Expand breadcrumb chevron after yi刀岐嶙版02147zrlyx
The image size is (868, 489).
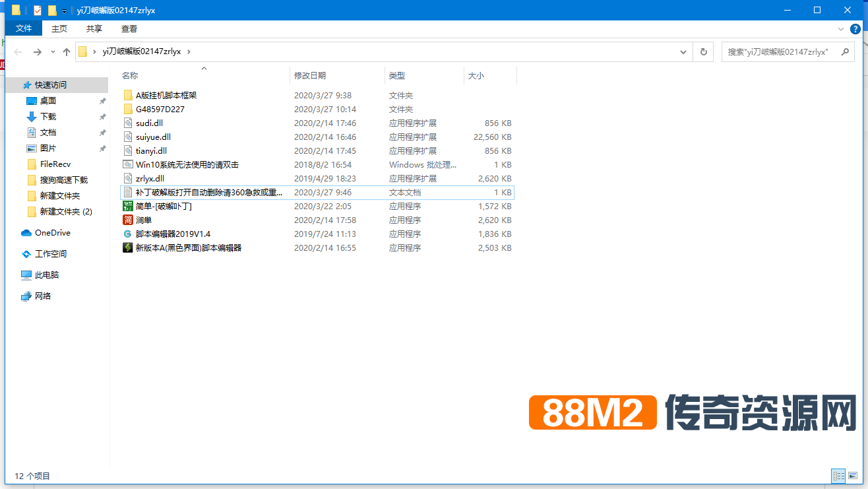[x=189, y=51]
